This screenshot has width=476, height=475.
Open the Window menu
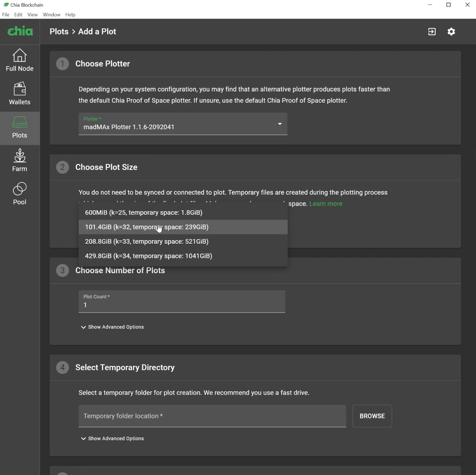[x=51, y=15]
